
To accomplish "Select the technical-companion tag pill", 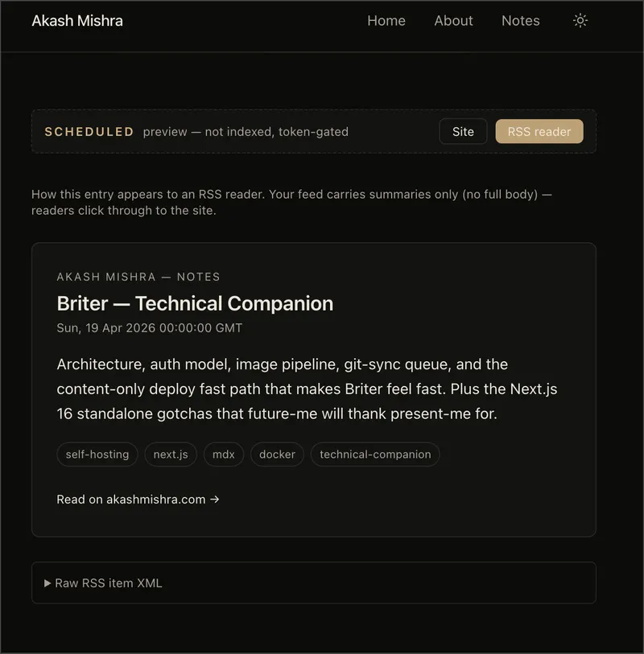I will 374,454.
